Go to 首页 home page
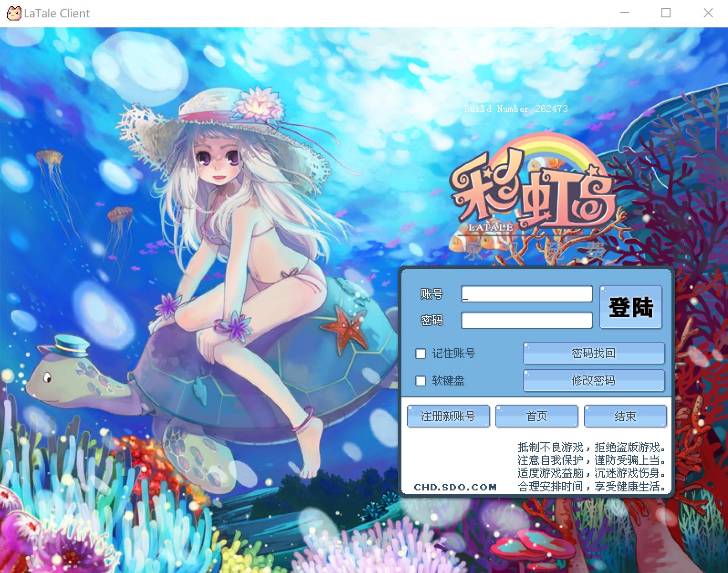The height and width of the screenshot is (573, 728). [536, 416]
